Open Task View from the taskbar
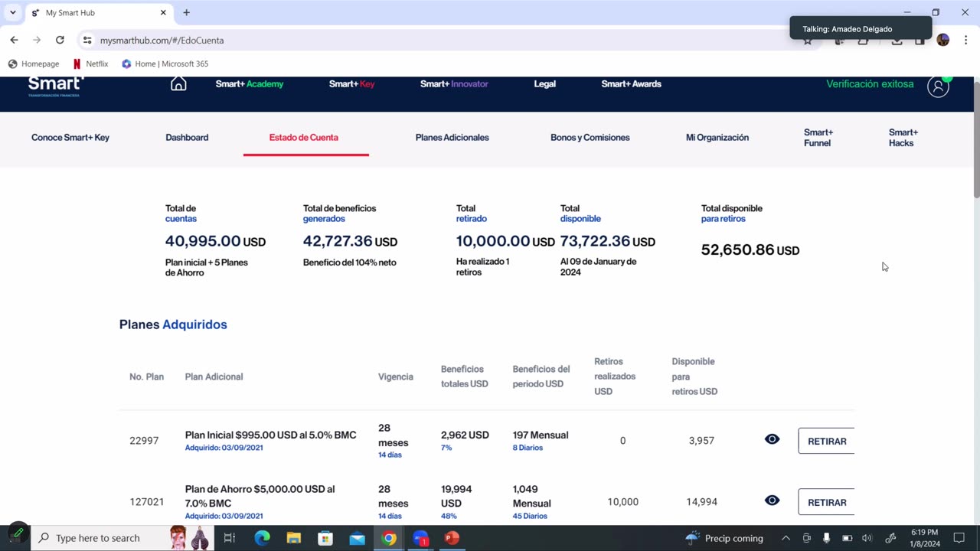 click(x=229, y=538)
